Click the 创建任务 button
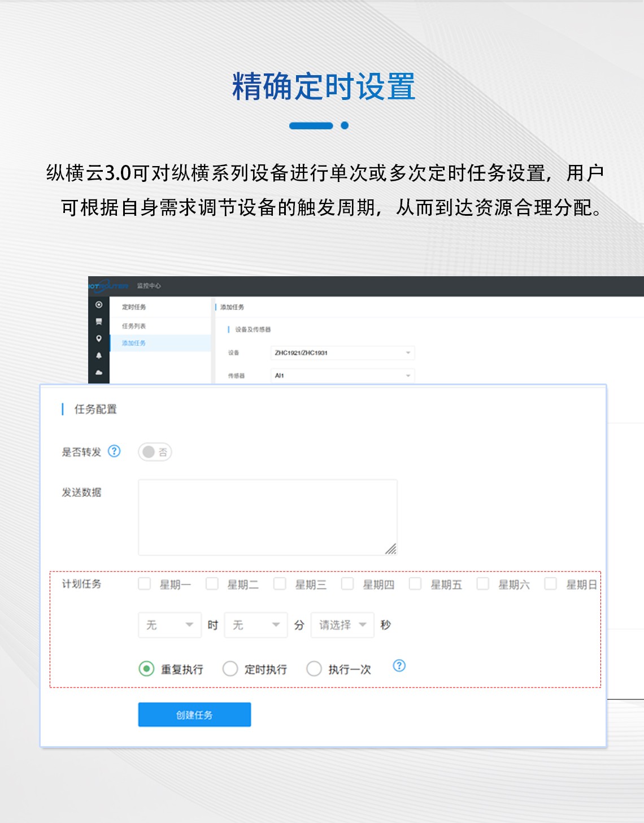The height and width of the screenshot is (823, 644). pos(194,715)
